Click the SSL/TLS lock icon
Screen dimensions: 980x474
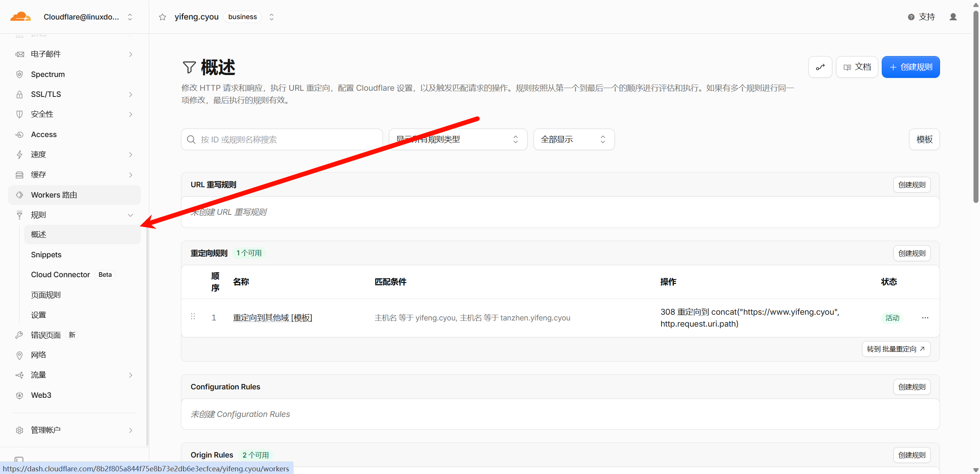point(20,94)
